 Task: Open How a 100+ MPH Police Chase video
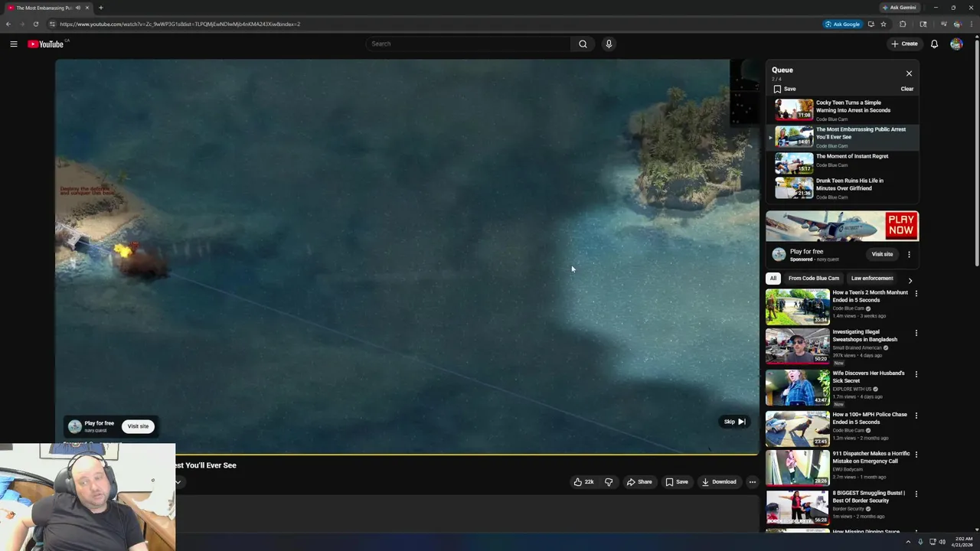tap(870, 418)
